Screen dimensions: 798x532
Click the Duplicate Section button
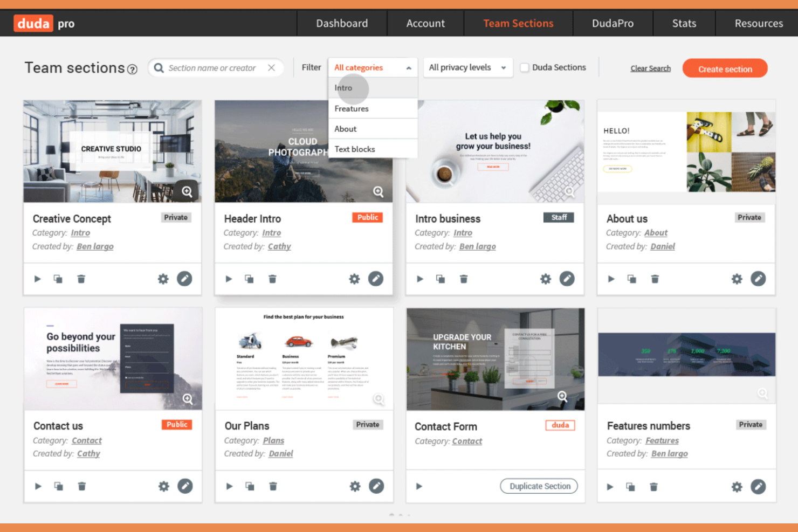539,486
